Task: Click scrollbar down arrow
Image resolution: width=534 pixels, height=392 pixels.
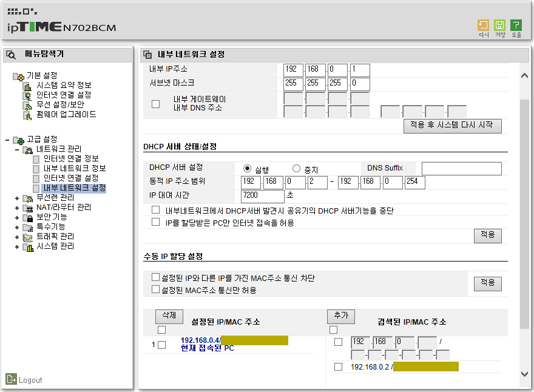Action: [524, 374]
